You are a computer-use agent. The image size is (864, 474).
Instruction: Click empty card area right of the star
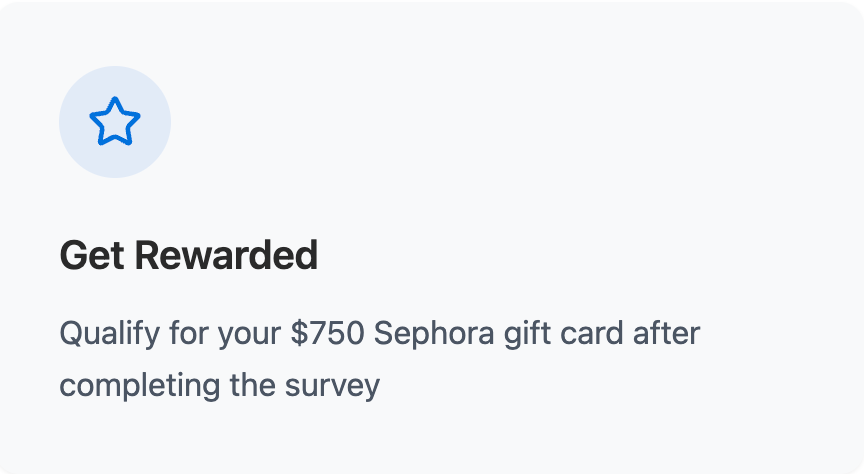(x=500, y=122)
